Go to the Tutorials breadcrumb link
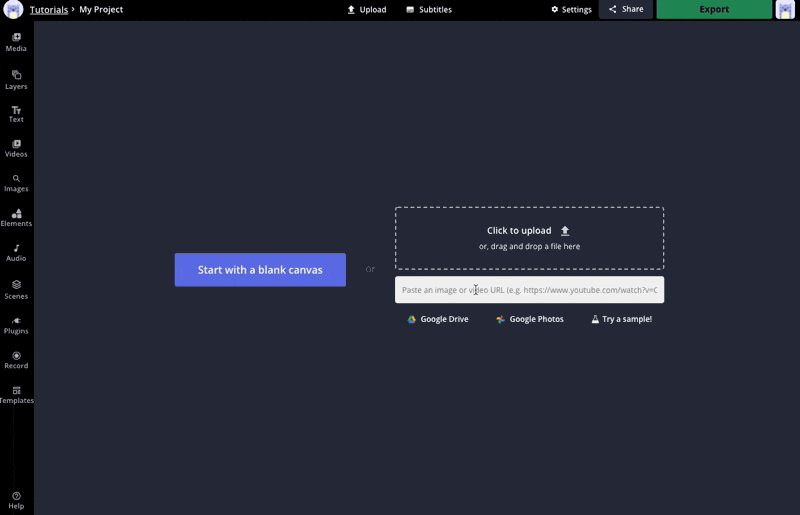 [49, 10]
